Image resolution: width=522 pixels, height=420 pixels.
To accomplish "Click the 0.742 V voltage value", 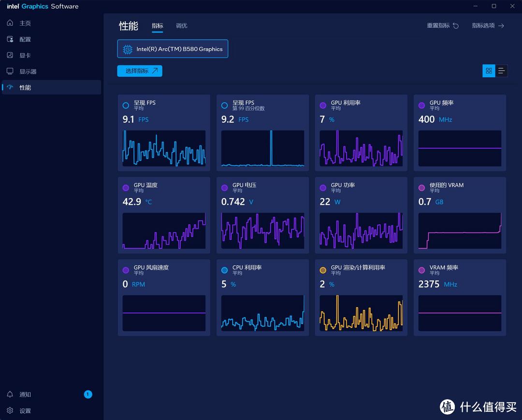I will [x=237, y=202].
